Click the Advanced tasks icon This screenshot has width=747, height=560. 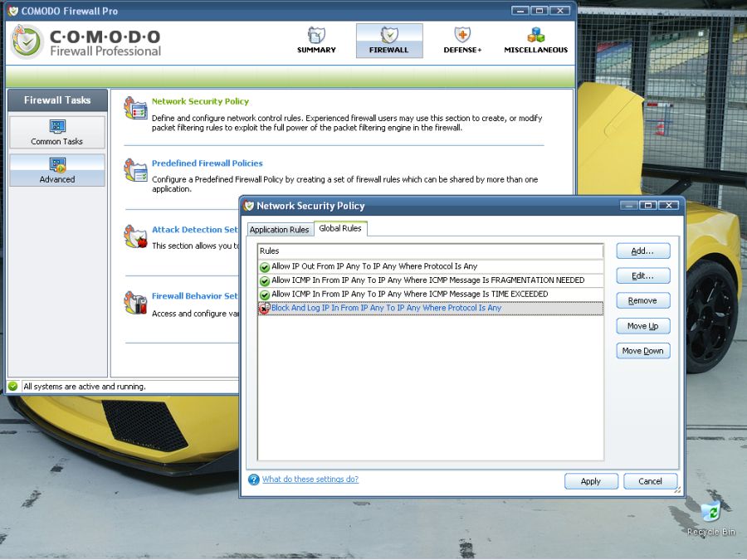click(57, 165)
